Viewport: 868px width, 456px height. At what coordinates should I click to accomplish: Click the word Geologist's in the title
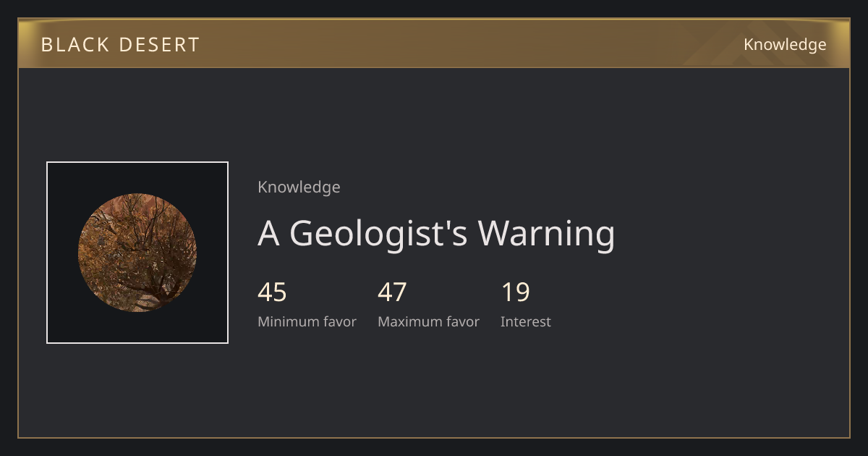point(378,235)
